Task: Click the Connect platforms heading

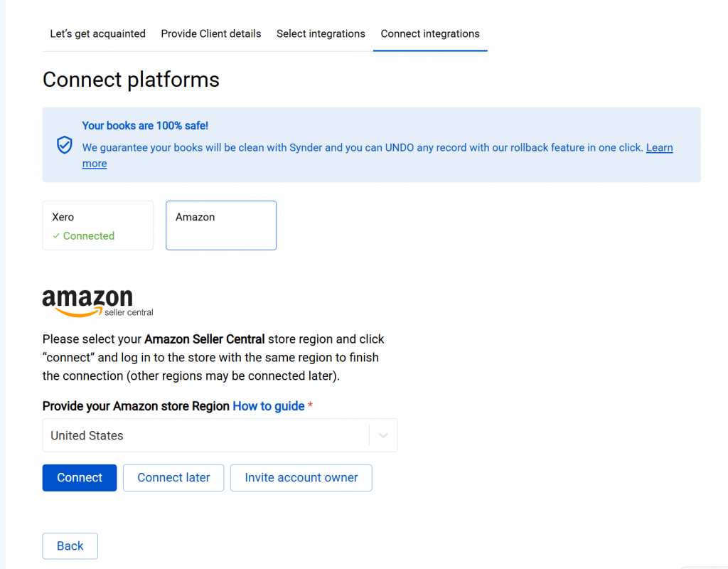Action: (131, 80)
